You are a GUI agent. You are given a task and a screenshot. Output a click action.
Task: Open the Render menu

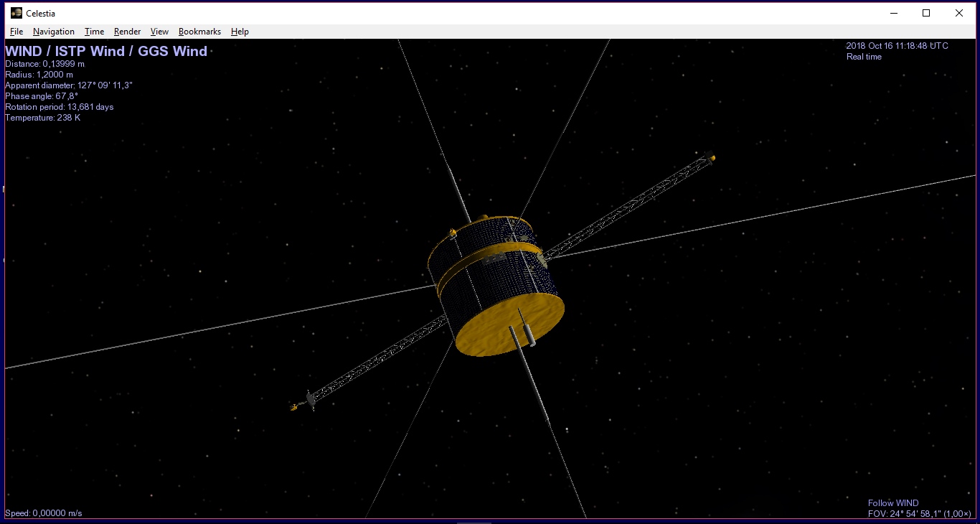128,32
